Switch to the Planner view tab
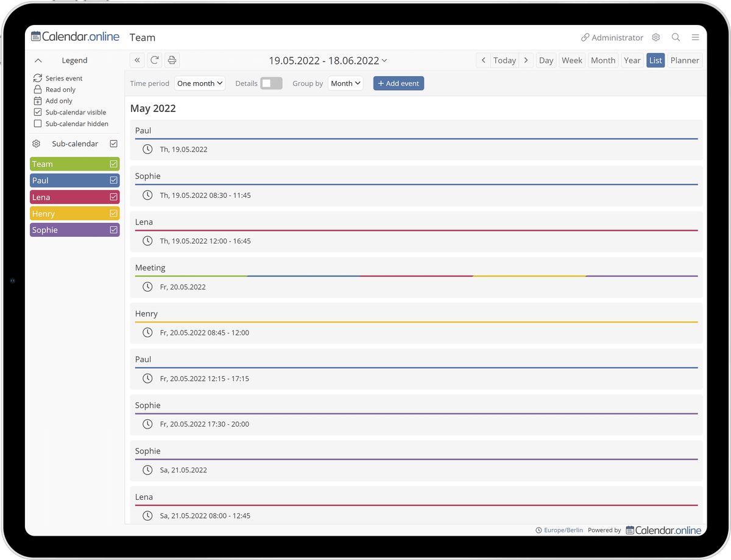Image resolution: width=731 pixels, height=560 pixels. pos(685,60)
